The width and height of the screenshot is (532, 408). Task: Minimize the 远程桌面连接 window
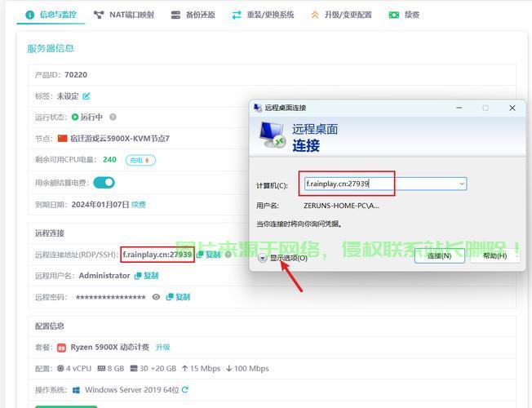[x=459, y=108]
